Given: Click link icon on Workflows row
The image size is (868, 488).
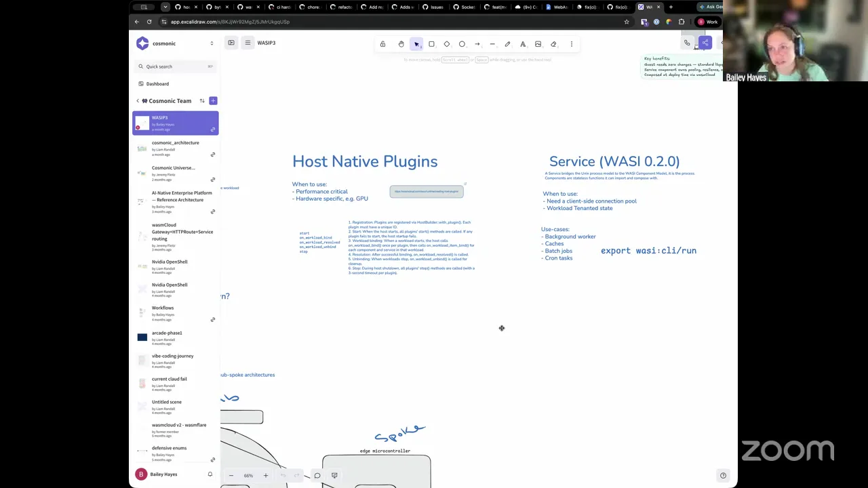Looking at the screenshot, I should (x=213, y=320).
